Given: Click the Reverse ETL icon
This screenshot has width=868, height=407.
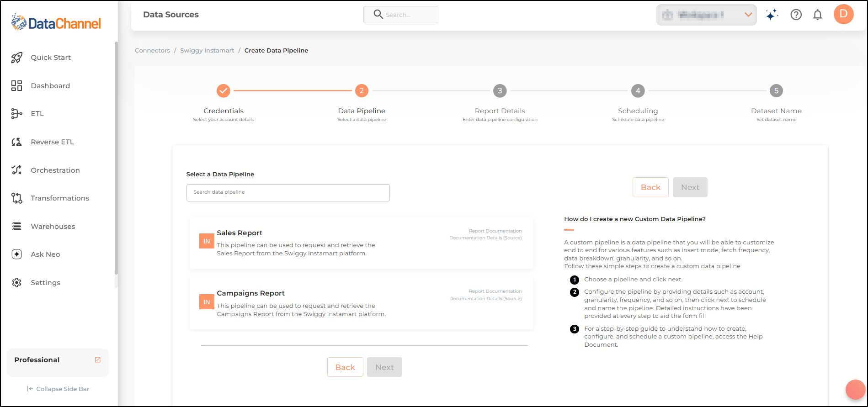Looking at the screenshot, I should 17,142.
